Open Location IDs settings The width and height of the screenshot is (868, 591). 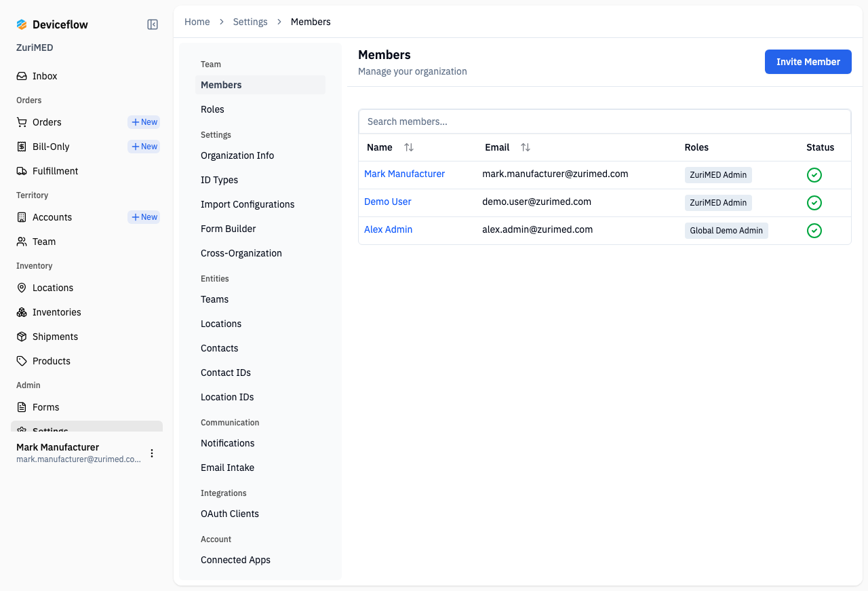[x=260, y=397]
